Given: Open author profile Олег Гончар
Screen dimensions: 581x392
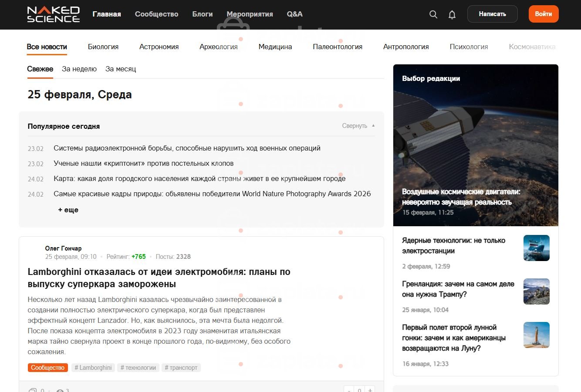Looking at the screenshot, I should tap(63, 248).
